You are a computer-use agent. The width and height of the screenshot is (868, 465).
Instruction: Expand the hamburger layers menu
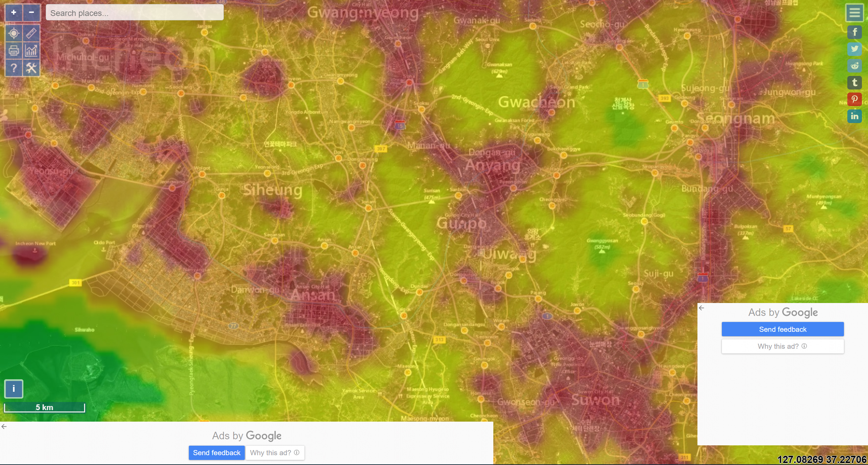coord(854,13)
